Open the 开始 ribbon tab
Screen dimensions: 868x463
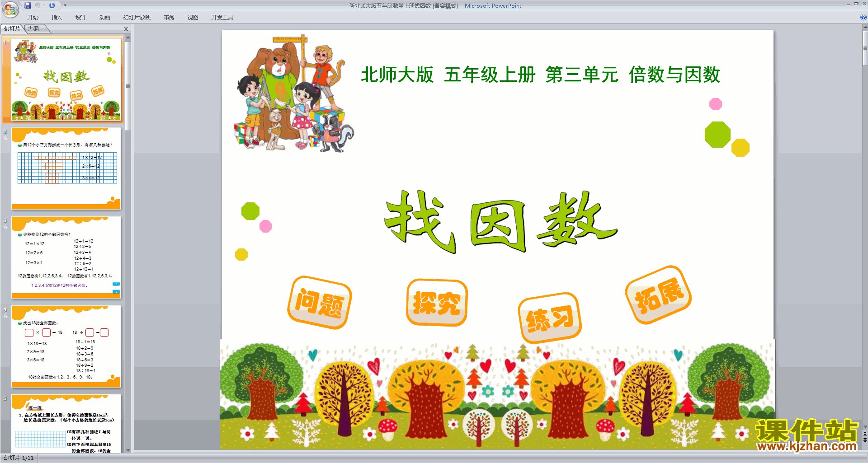click(x=33, y=18)
